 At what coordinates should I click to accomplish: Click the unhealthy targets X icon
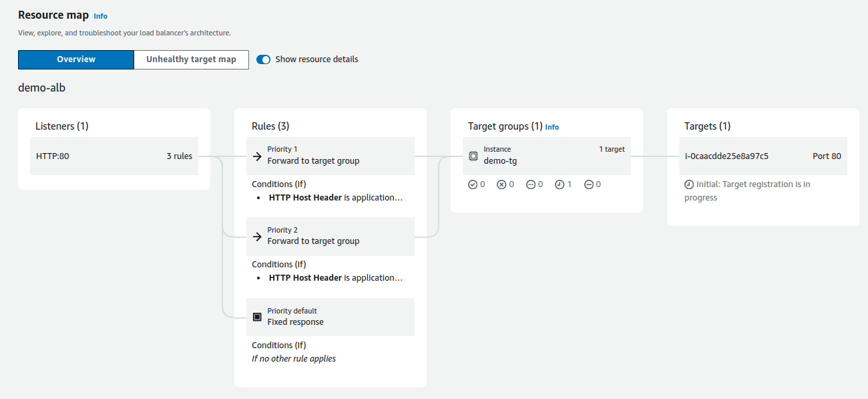tap(501, 184)
